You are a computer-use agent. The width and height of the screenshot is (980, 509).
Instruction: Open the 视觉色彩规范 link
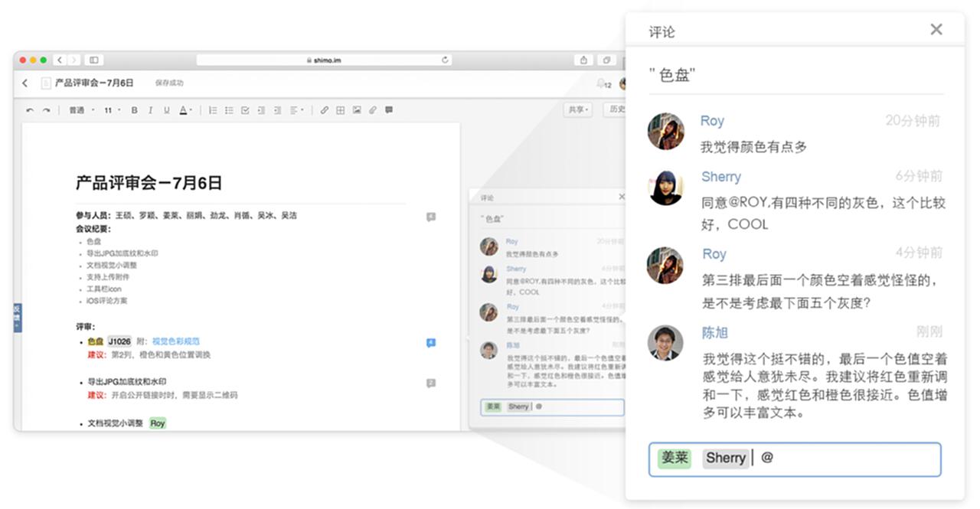[175, 341]
